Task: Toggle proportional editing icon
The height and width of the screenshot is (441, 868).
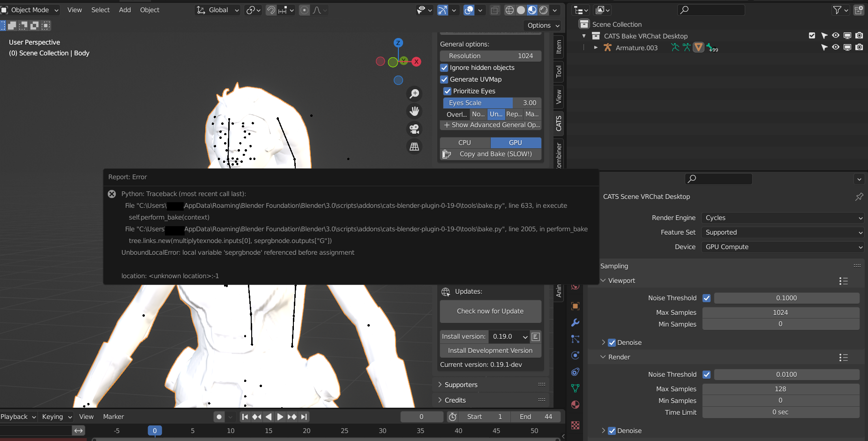Action: (x=304, y=10)
